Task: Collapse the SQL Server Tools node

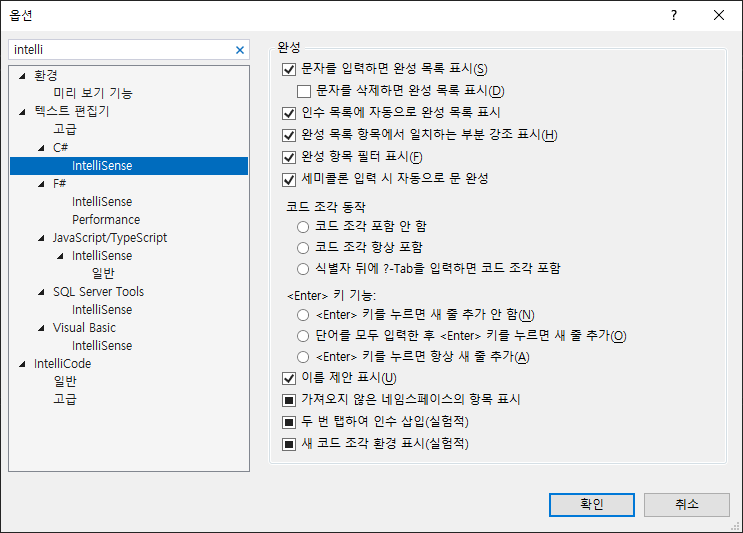Action: point(41,292)
